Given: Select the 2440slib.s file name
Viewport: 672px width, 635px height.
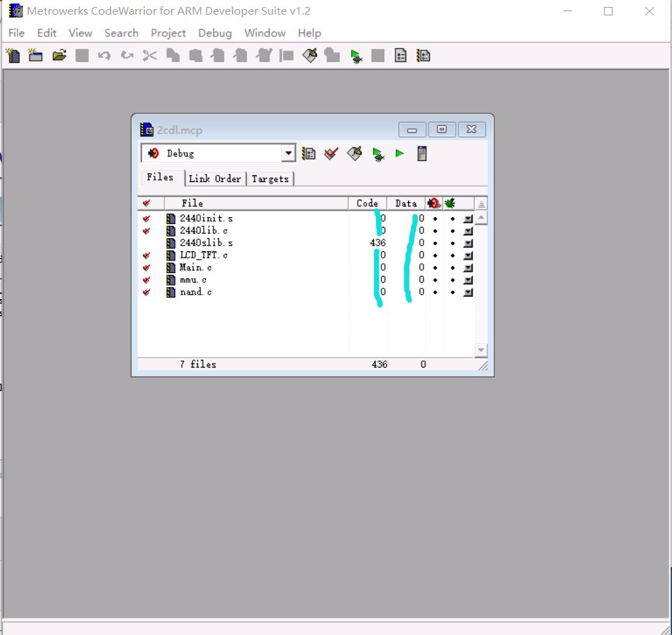Looking at the screenshot, I should [x=206, y=243].
